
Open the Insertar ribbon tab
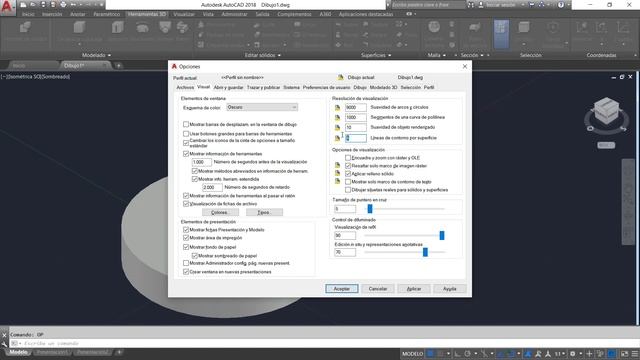coord(52,14)
